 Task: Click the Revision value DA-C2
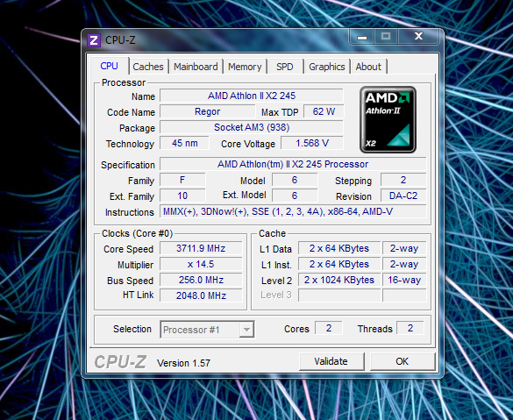(x=403, y=196)
